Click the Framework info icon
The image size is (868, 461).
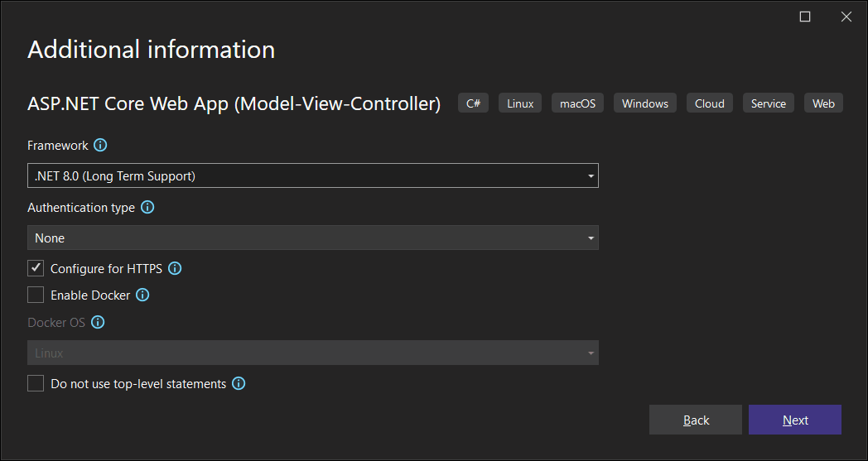[x=100, y=146]
